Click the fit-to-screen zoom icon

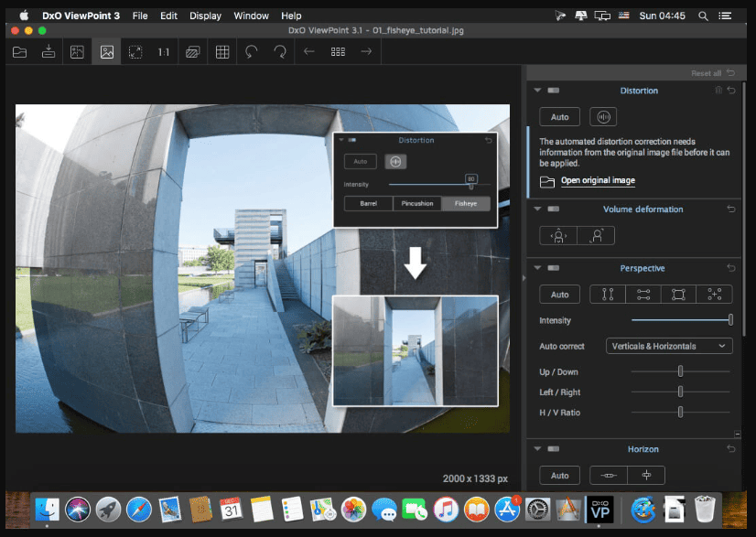point(135,51)
